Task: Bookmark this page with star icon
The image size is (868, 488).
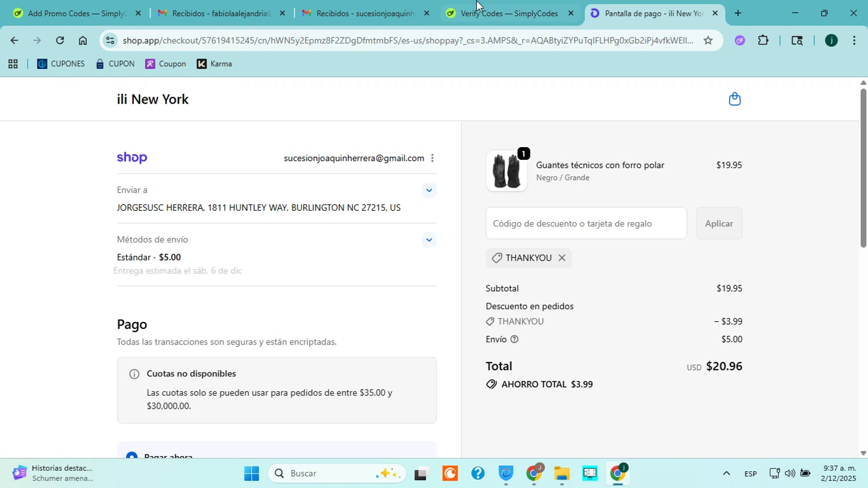Action: [708, 41]
